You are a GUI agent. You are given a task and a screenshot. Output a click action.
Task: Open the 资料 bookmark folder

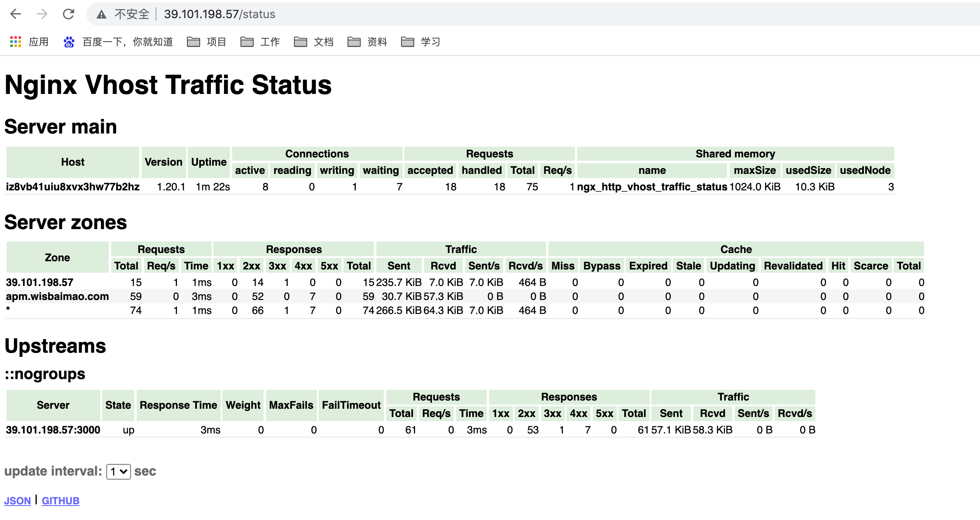[368, 42]
